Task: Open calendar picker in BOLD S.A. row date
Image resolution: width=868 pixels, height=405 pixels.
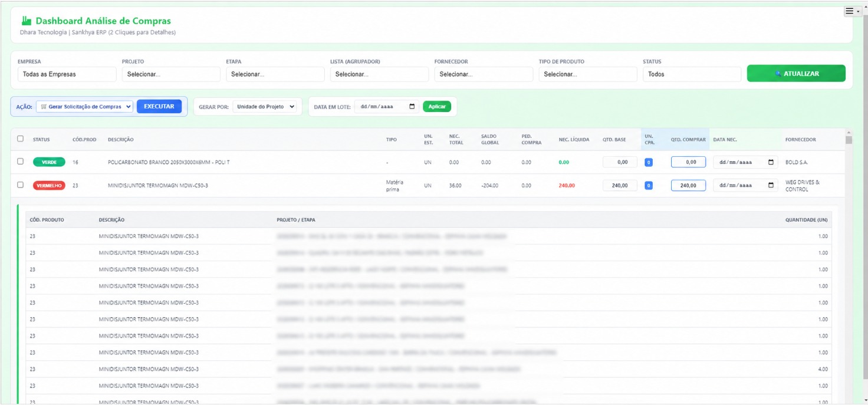Action: pyautogui.click(x=771, y=162)
